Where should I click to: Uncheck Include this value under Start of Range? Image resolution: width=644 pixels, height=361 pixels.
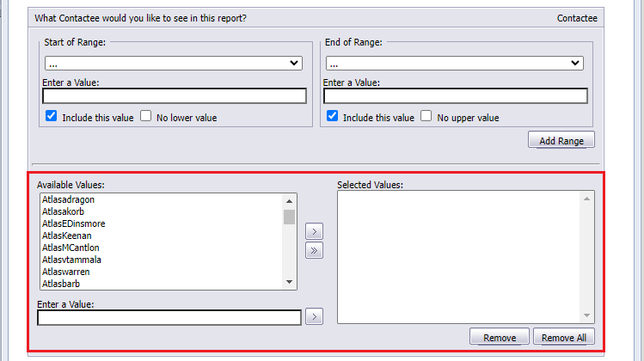point(52,116)
